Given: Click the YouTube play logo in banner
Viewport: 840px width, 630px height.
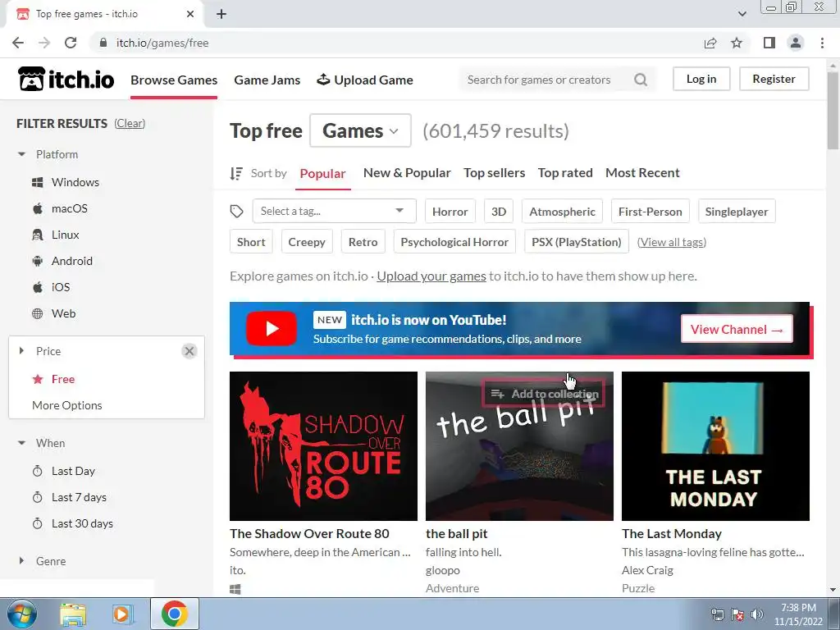Looking at the screenshot, I should (272, 328).
